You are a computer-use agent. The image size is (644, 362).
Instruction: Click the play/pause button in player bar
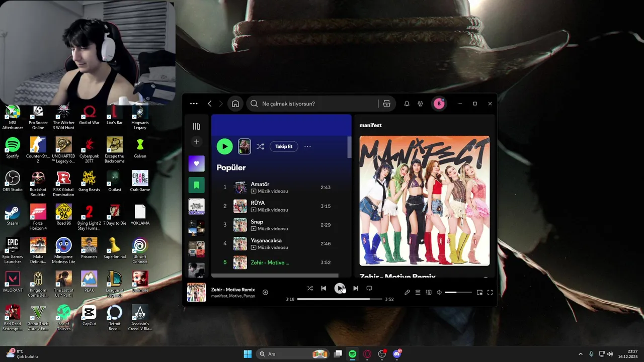click(340, 288)
